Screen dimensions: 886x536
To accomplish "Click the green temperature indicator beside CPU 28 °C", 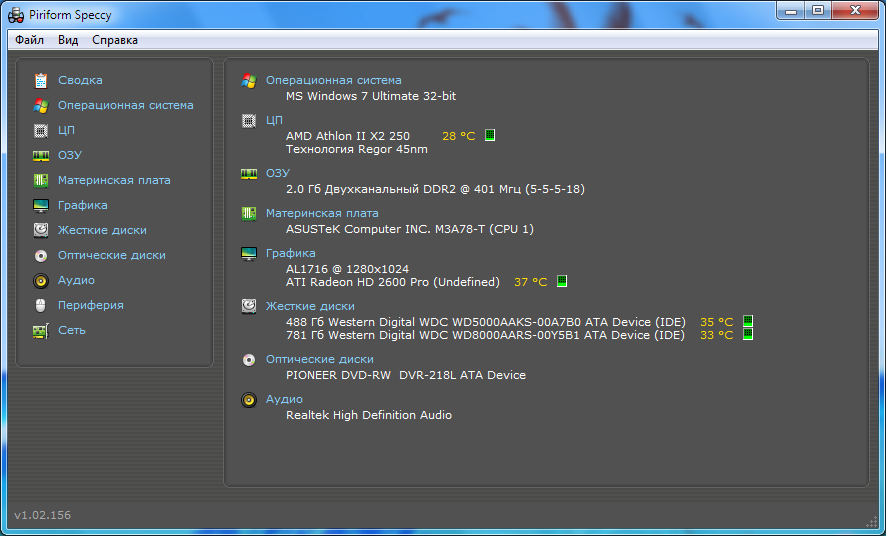I will tap(490, 135).
